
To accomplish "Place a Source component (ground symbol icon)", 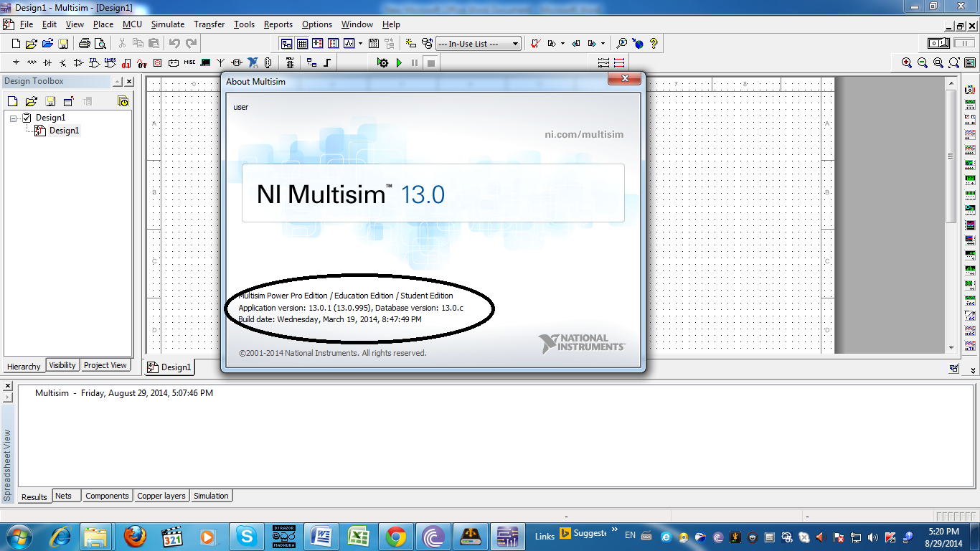I will (16, 63).
